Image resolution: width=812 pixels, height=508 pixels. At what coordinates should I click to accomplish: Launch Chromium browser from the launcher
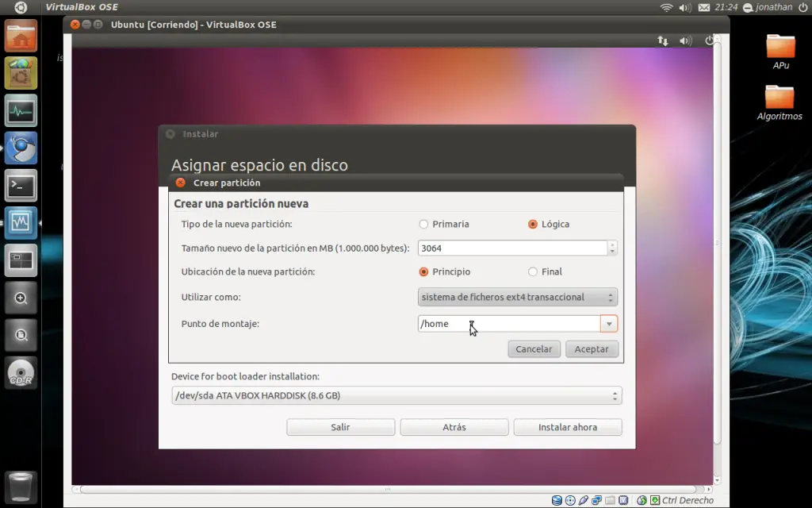(x=21, y=148)
